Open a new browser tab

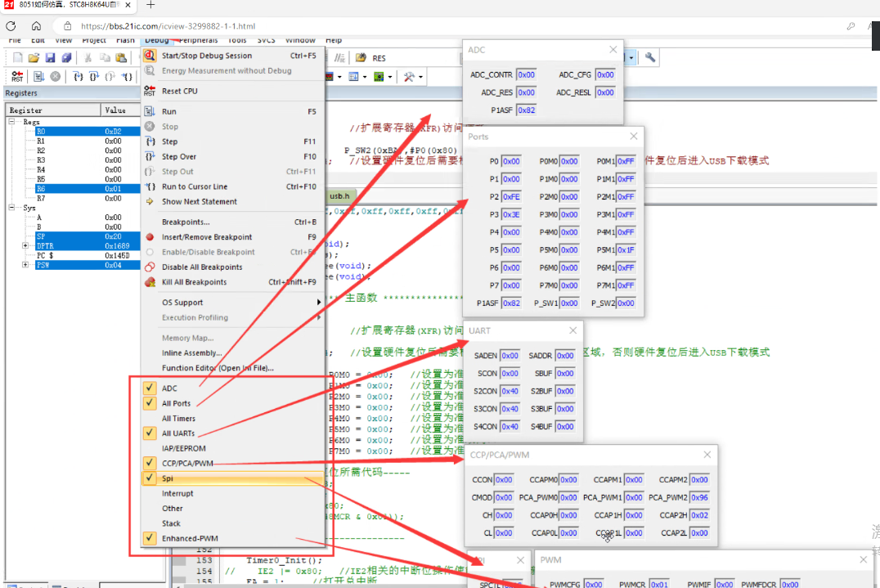coord(150,5)
